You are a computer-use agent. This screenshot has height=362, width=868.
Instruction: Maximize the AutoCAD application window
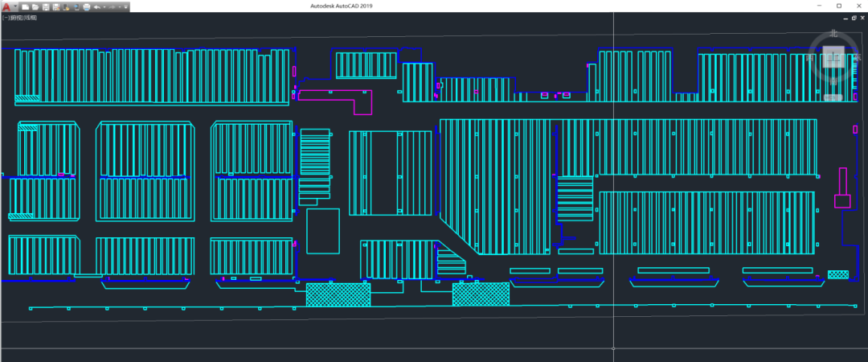pos(838,6)
